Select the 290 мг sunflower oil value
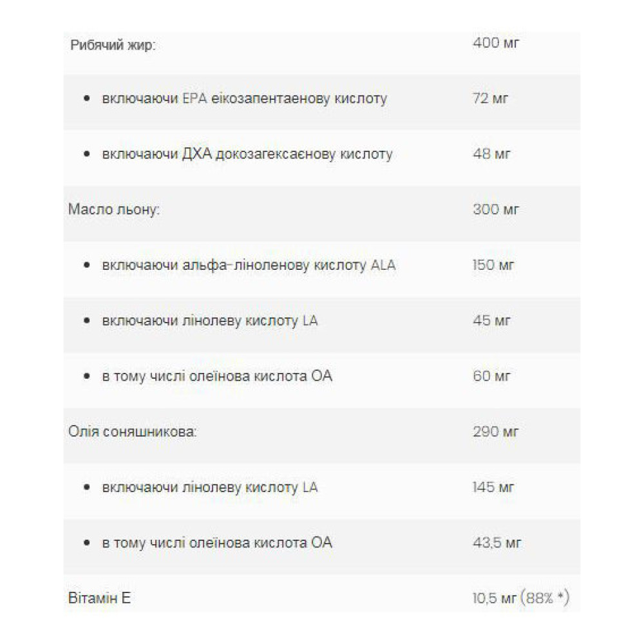The height and width of the screenshot is (644, 644). click(495, 431)
